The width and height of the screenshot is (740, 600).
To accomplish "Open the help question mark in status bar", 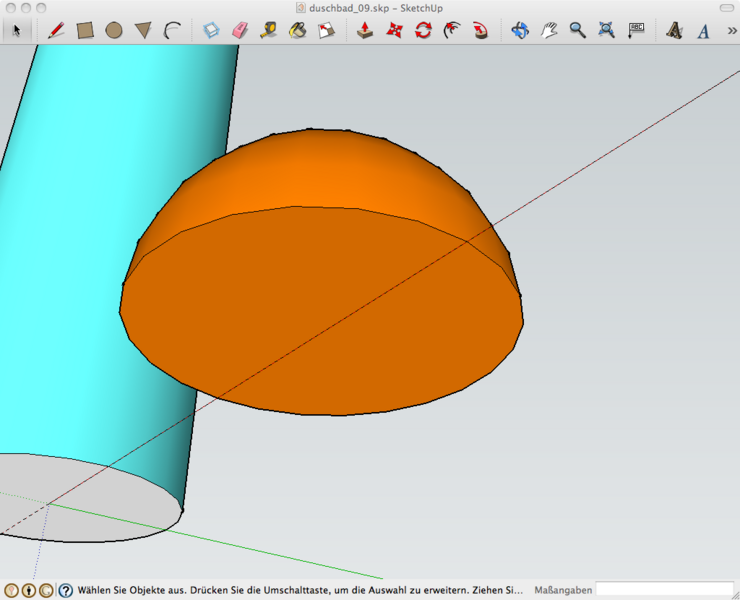I will pyautogui.click(x=66, y=590).
